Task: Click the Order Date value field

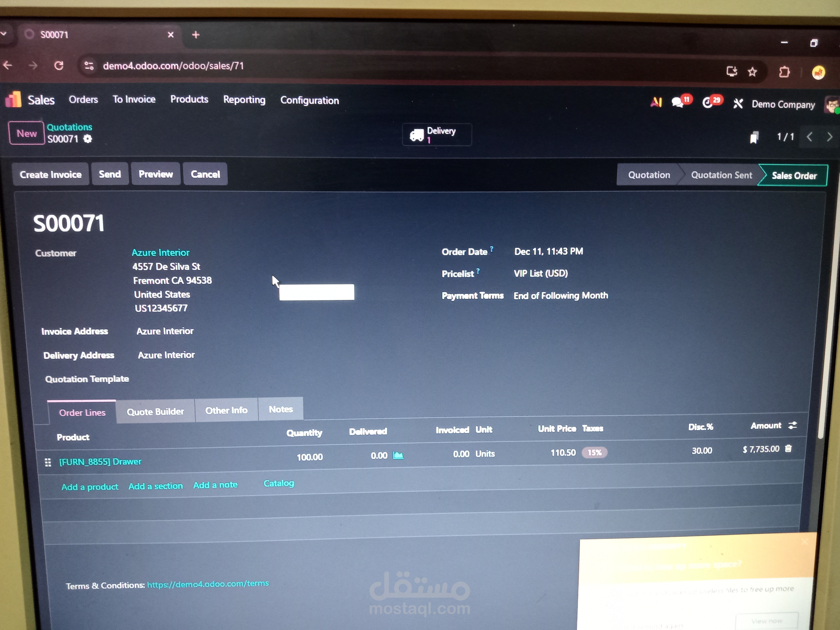Action: (x=549, y=251)
